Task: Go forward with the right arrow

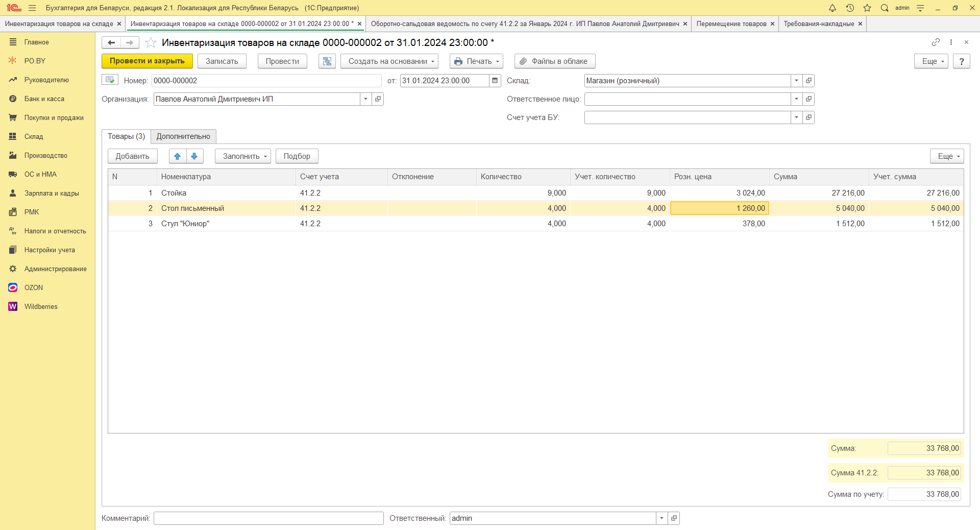Action: 130,42
